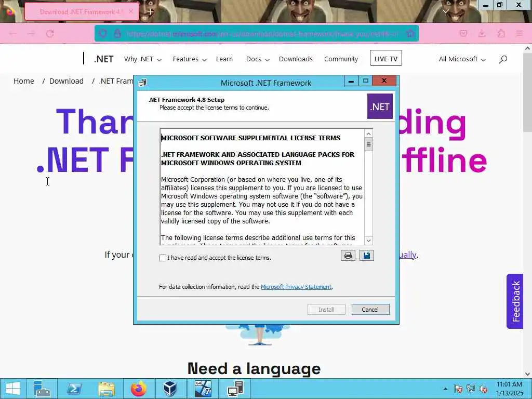
Task: Go forward in Firefox
Action: 31,33
